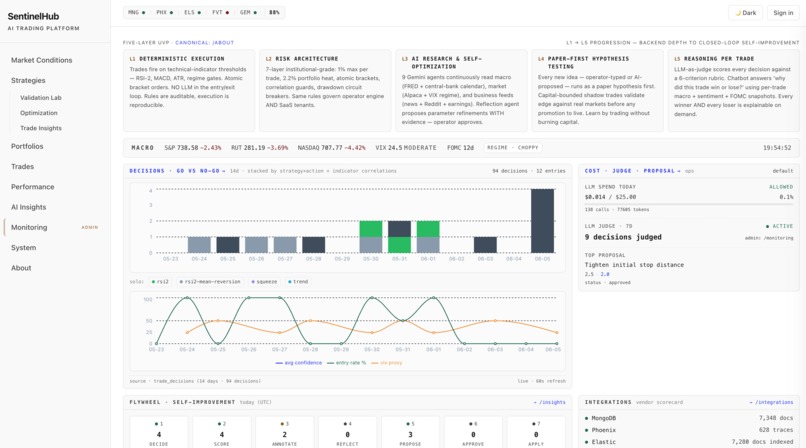The height and width of the screenshot is (448, 806).
Task: Click the GEM status indicator
Action: 248,12
